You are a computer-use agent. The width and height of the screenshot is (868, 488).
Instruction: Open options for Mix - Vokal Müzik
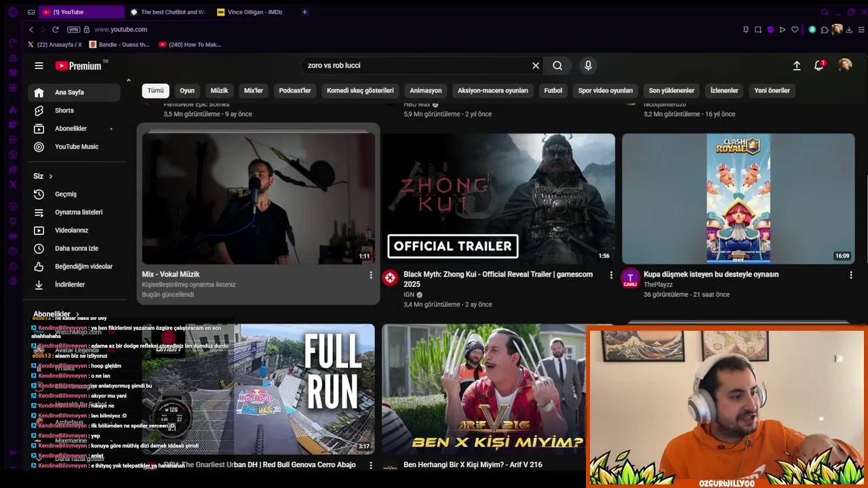tap(370, 275)
